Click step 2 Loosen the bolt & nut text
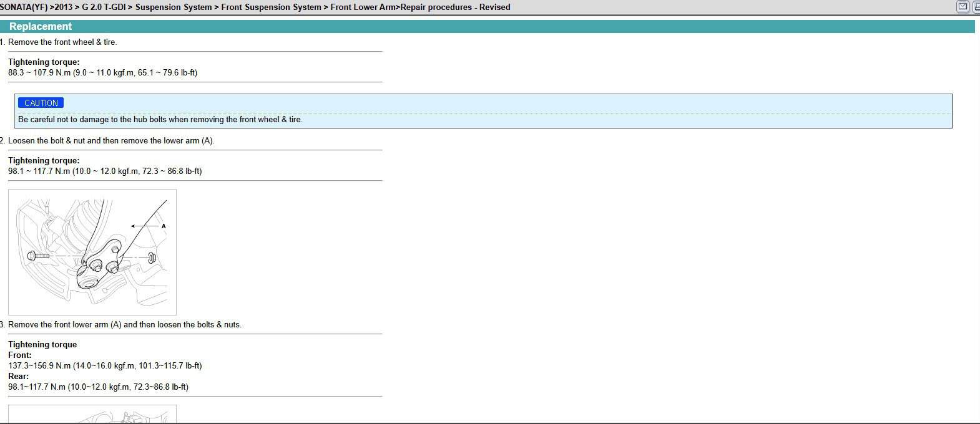This screenshot has width=980, height=424. tap(111, 141)
